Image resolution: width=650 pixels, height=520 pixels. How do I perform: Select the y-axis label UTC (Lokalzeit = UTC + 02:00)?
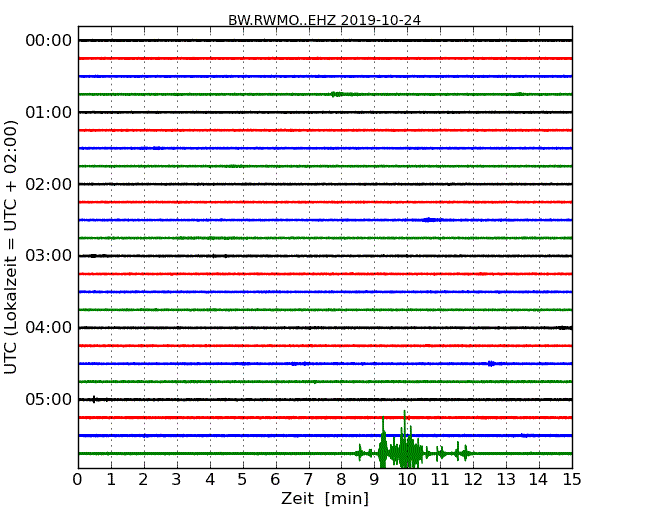(x=10, y=248)
